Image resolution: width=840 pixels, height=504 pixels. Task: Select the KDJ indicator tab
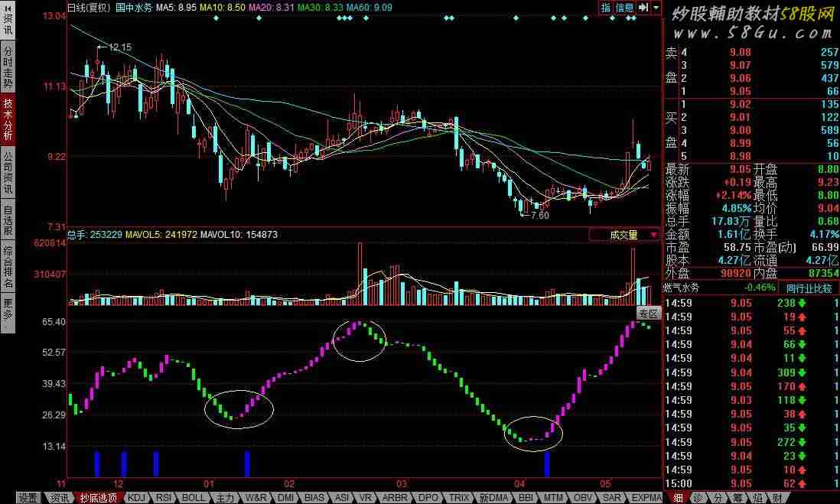click(139, 498)
